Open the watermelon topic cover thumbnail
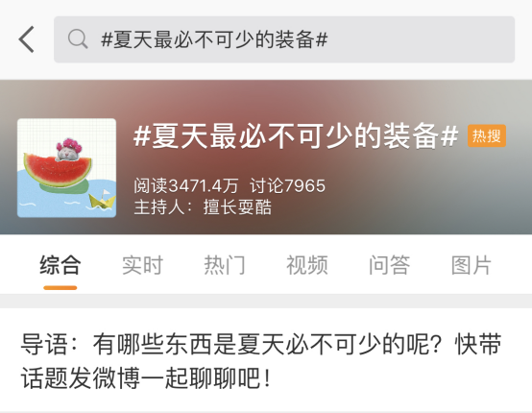 (67, 168)
